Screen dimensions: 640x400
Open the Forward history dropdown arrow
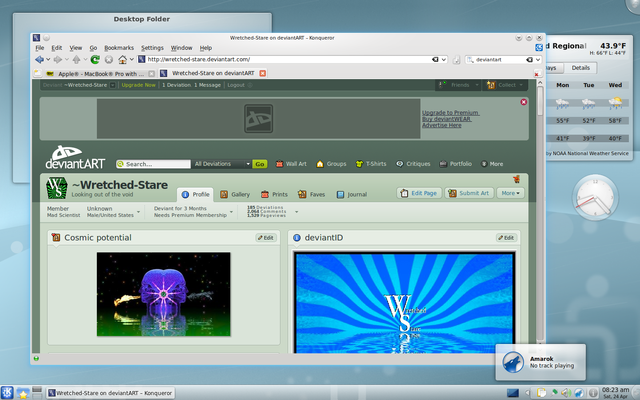click(x=67, y=60)
